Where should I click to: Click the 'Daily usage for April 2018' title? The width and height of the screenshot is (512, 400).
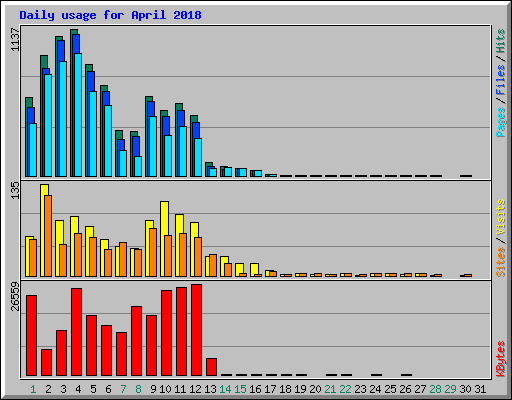click(110, 15)
